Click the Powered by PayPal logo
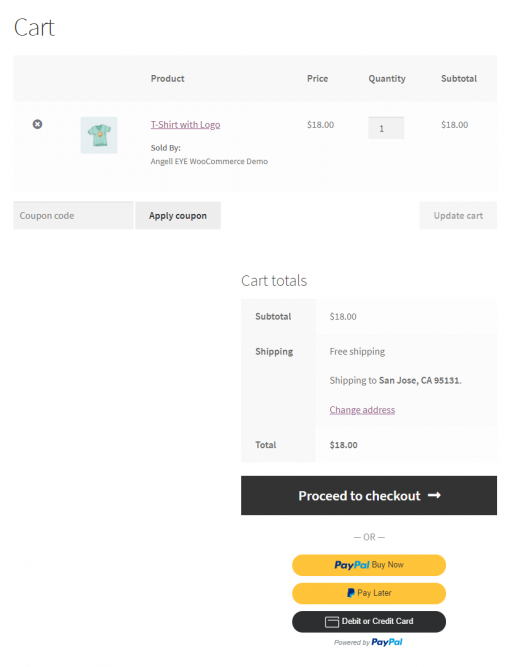The width and height of the screenshot is (510, 667). 387,642
